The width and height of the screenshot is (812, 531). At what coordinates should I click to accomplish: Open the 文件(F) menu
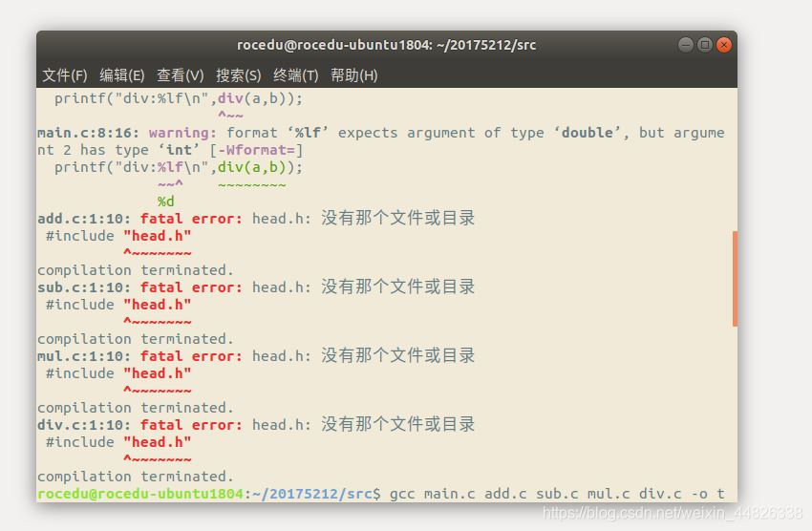tap(65, 75)
